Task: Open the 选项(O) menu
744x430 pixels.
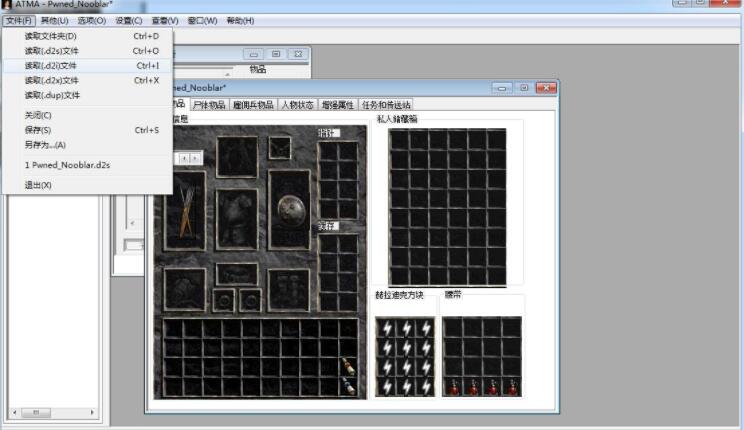Action: [92, 21]
